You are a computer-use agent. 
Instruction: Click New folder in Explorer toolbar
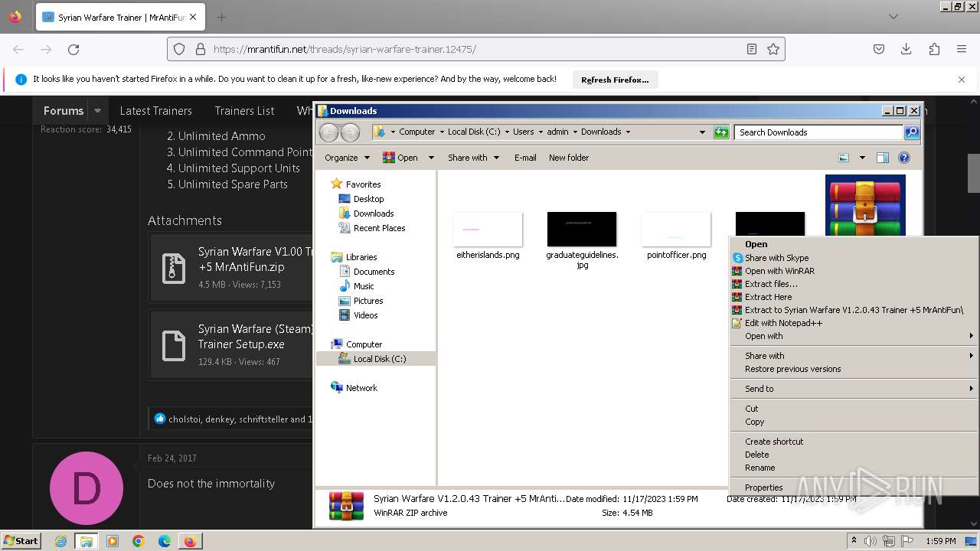point(569,158)
